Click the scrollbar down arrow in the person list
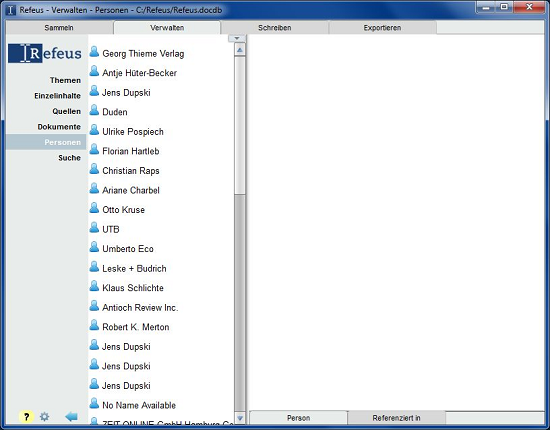 coord(240,418)
